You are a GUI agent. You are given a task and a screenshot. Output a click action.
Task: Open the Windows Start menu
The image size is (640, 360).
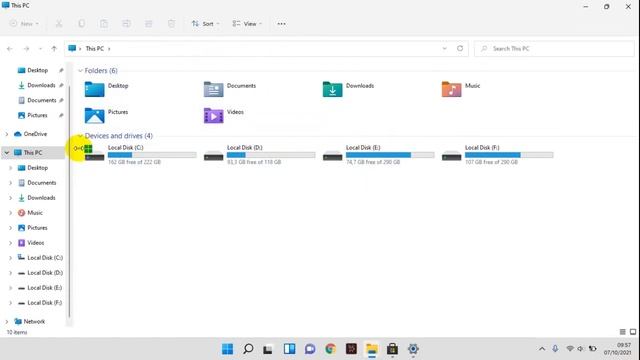click(227, 349)
